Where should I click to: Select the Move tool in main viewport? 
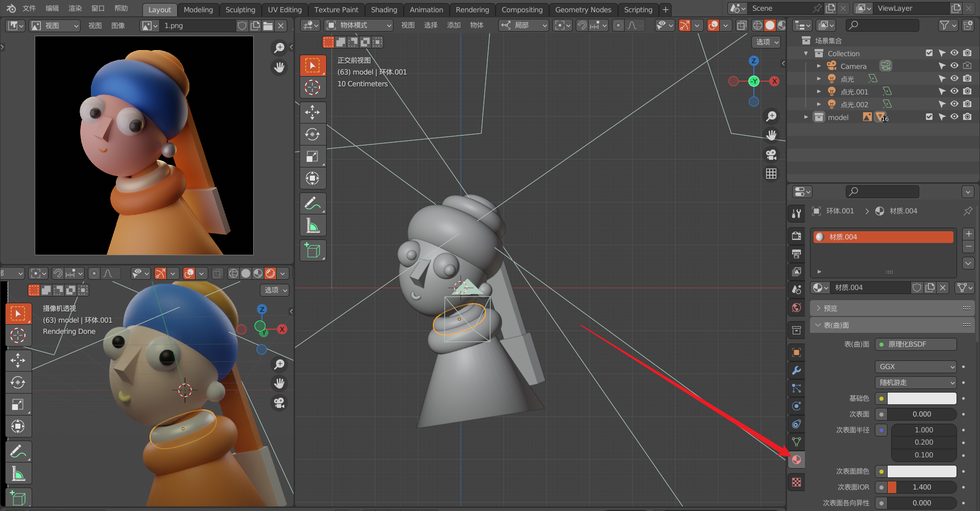(312, 112)
